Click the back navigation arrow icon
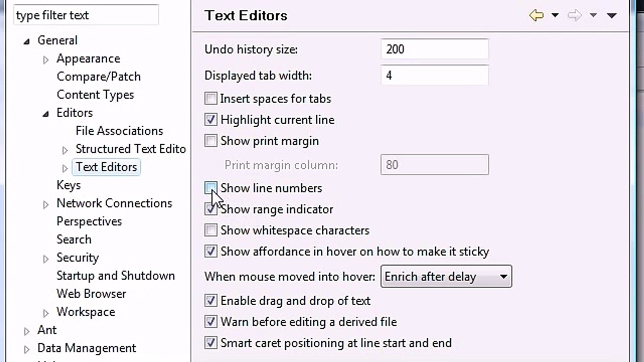 click(536, 15)
